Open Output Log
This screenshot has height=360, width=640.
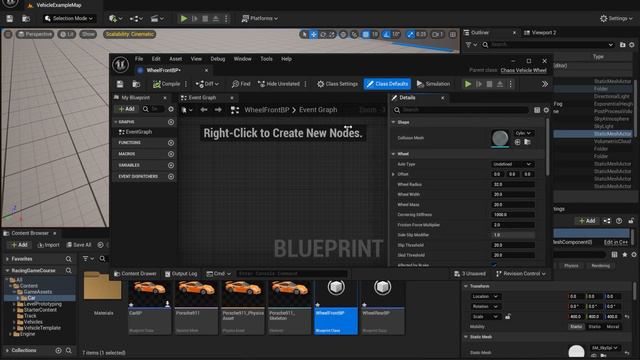(x=181, y=273)
